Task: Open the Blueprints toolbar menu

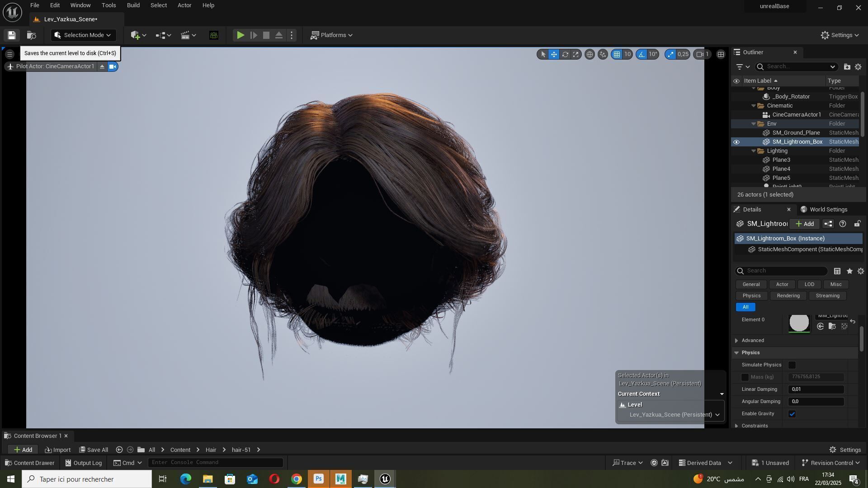Action: tap(163, 35)
